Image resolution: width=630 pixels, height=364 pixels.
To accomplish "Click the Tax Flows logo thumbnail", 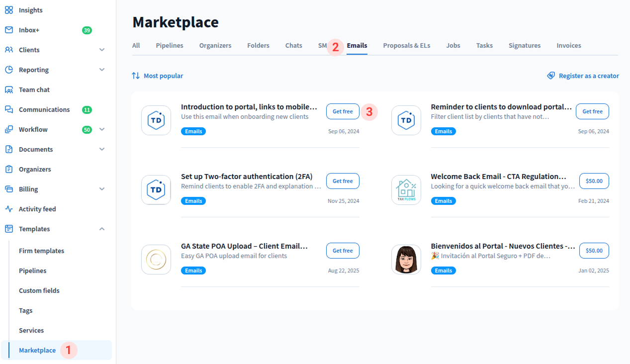I will point(406,190).
